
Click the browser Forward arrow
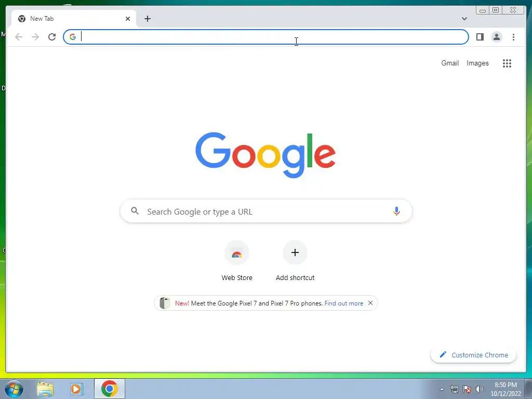point(35,37)
